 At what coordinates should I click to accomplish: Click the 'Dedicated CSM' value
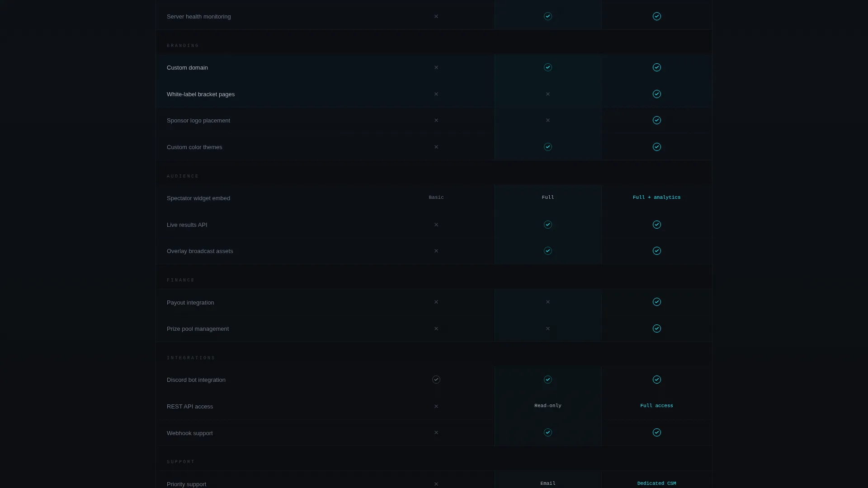(x=657, y=483)
